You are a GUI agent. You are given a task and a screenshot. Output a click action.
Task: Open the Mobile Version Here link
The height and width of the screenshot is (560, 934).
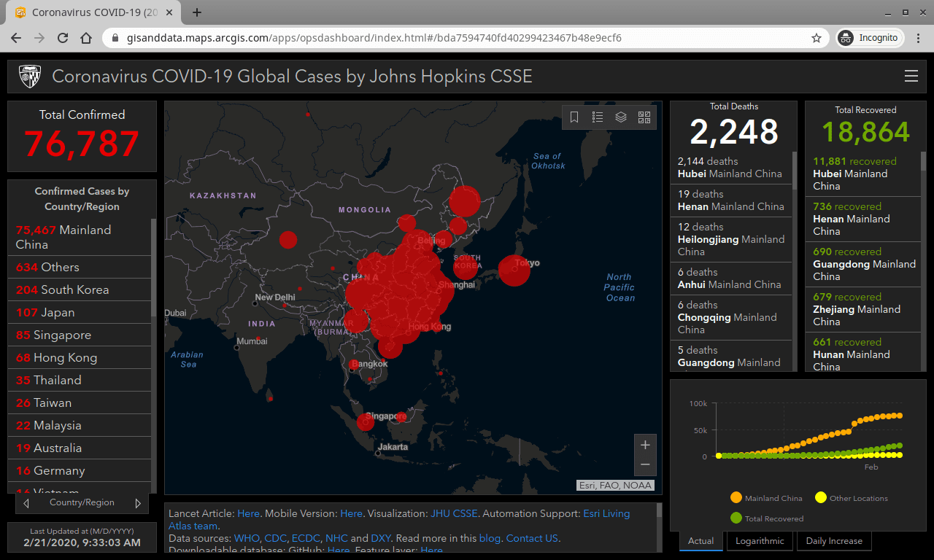click(x=351, y=513)
